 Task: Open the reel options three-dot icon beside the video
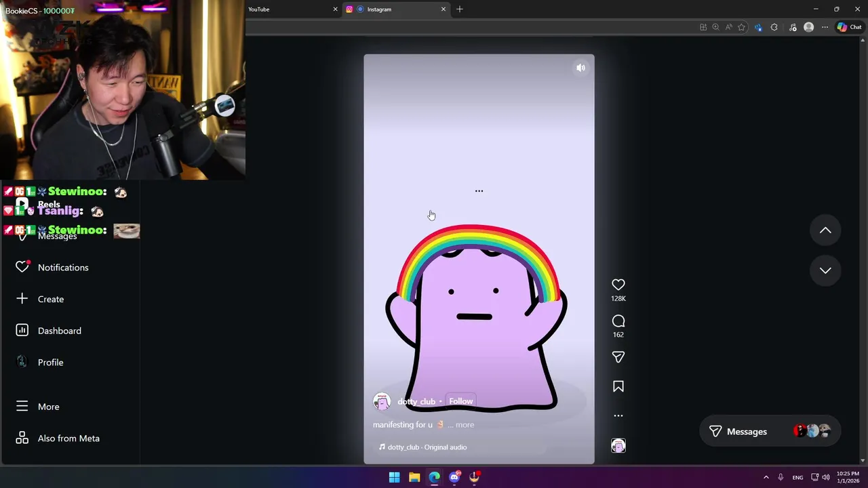point(618,415)
